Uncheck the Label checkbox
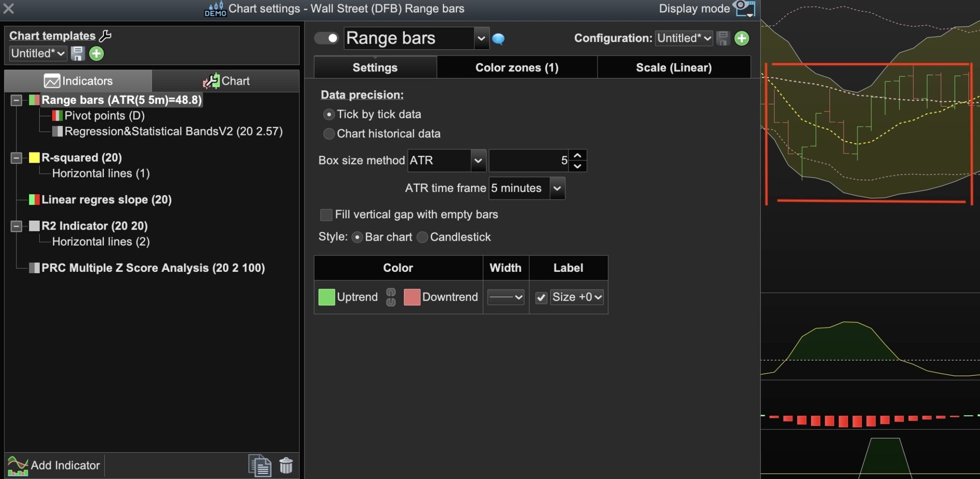Screen dimensions: 980x479 click(x=541, y=298)
